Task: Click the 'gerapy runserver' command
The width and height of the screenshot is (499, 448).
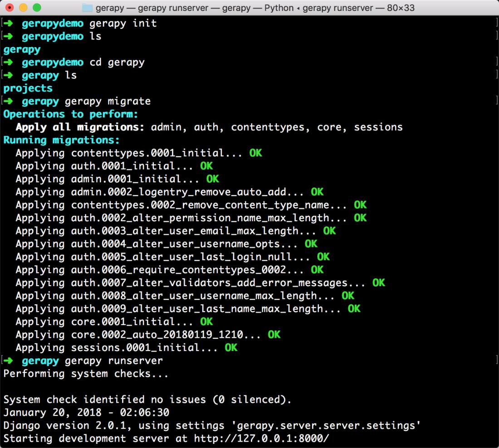Action: coord(113,361)
